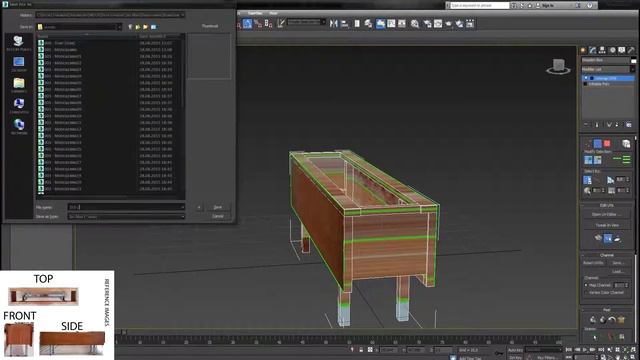Open the View Menu icon in the save dialog
The width and height of the screenshot is (640, 360).
tap(153, 27)
